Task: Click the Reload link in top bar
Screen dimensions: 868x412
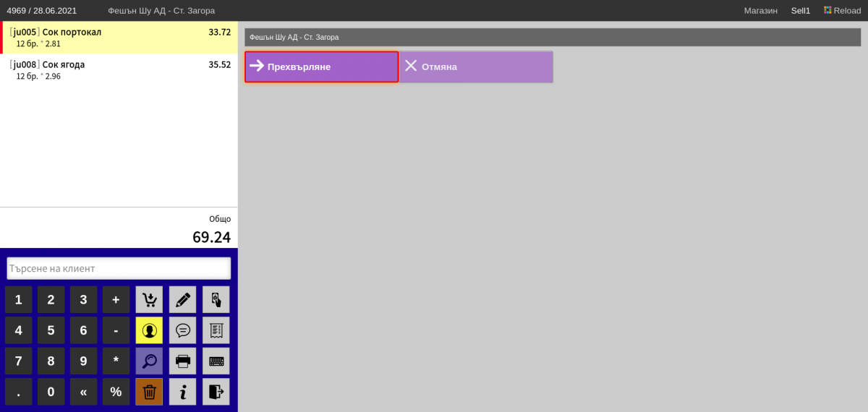Action: (x=842, y=11)
